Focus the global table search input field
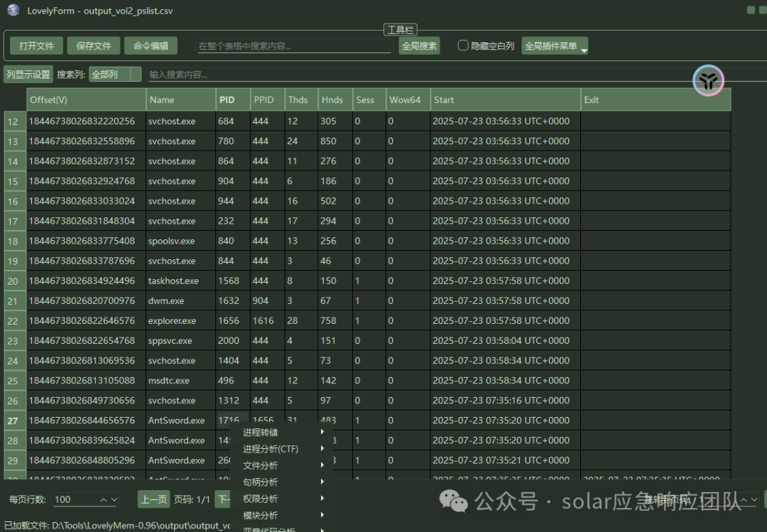The height and width of the screenshot is (532, 767). (294, 46)
